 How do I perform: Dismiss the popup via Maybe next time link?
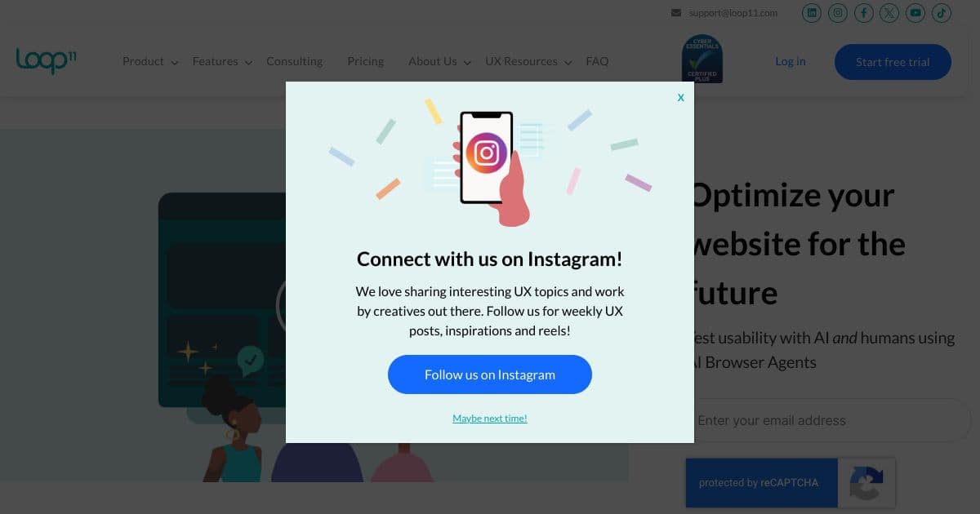tap(490, 419)
